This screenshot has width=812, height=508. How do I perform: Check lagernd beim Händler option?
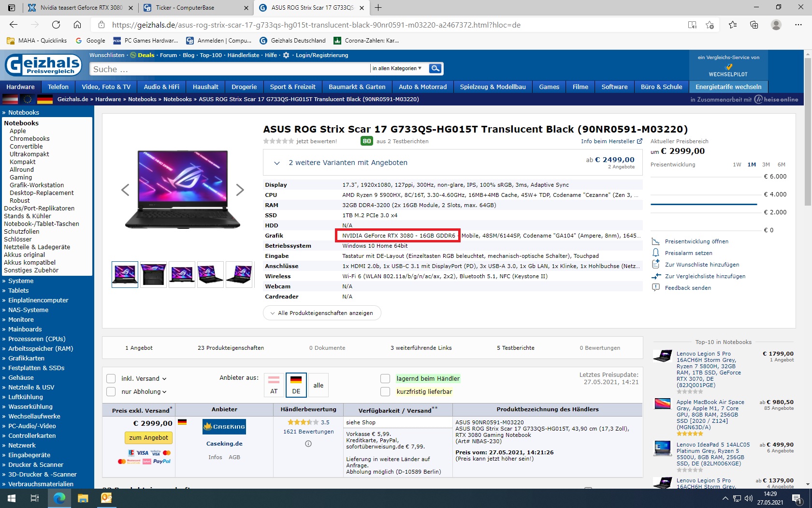[x=385, y=378]
